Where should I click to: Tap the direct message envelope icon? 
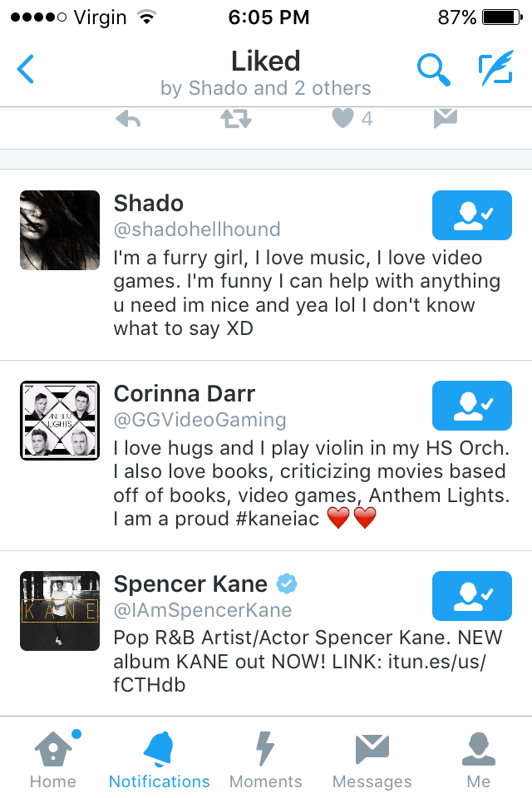[446, 119]
